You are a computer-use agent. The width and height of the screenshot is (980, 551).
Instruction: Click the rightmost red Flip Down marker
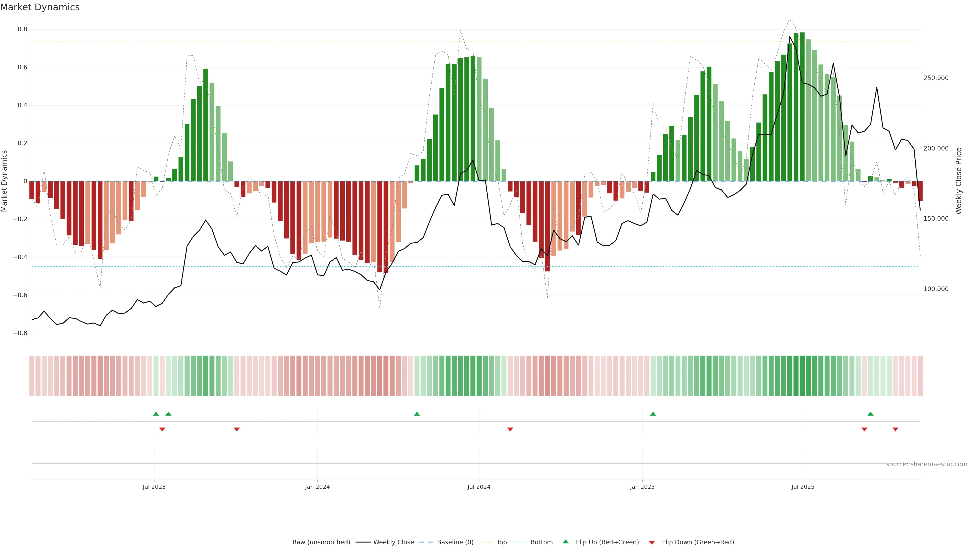(895, 429)
